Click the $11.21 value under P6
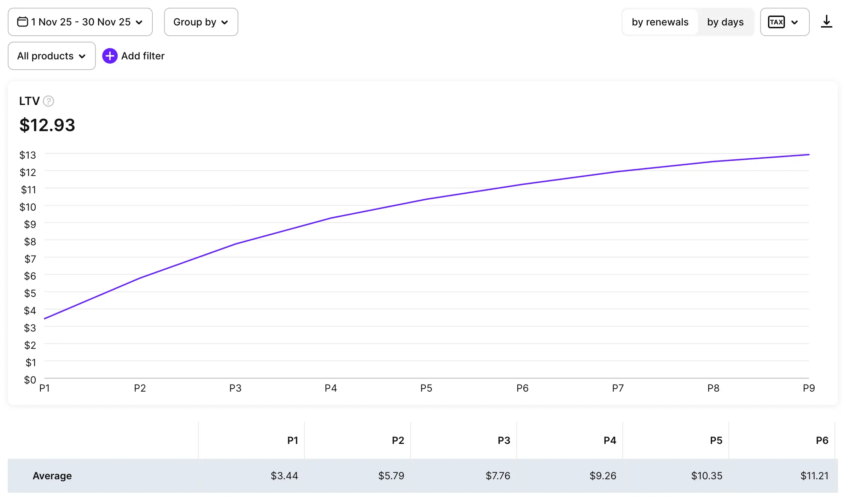Image resolution: width=850 pixels, height=504 pixels. [x=815, y=476]
